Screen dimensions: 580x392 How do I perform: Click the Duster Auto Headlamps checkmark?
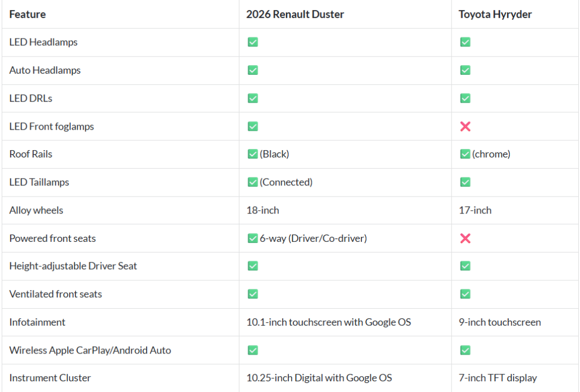click(253, 70)
